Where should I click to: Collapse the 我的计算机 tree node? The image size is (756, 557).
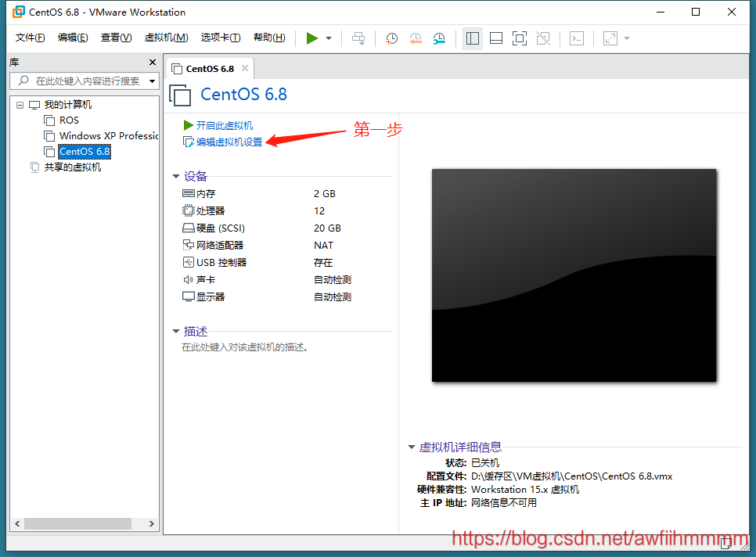point(19,105)
